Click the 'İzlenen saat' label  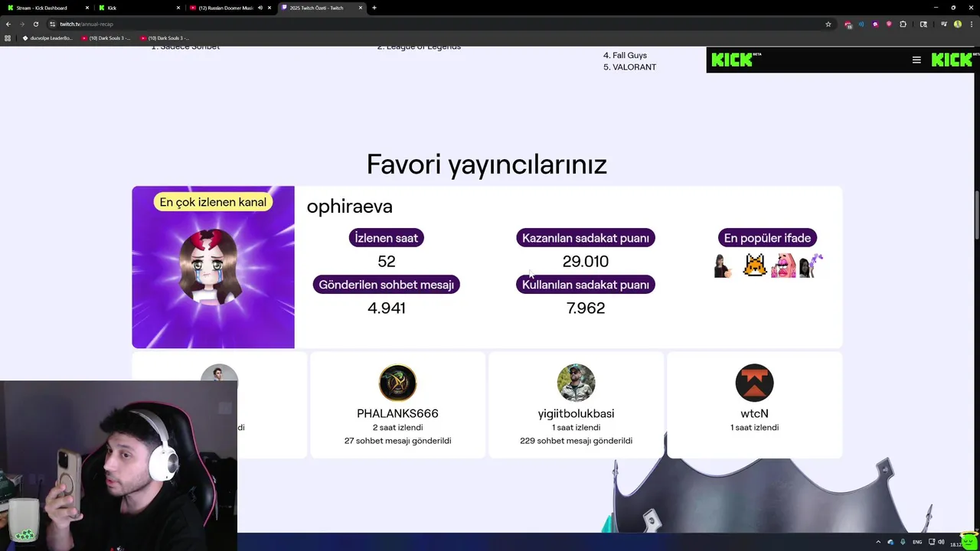pyautogui.click(x=387, y=238)
